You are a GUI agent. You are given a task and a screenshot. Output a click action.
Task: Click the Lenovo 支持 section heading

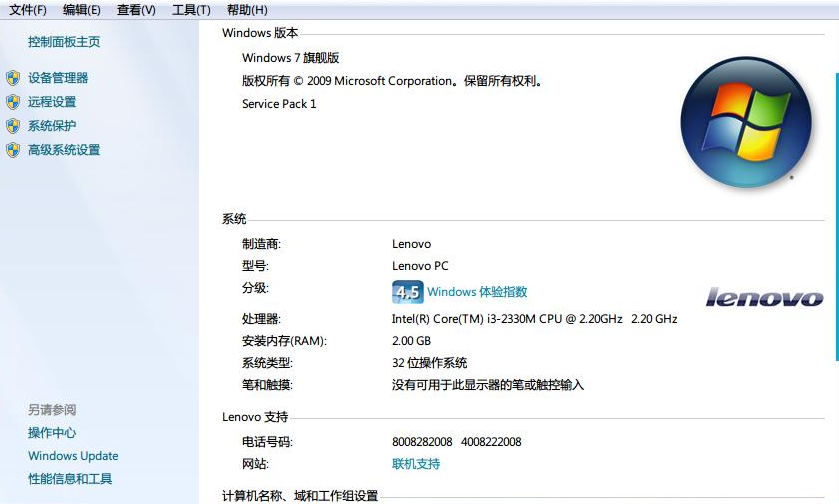[x=255, y=417]
